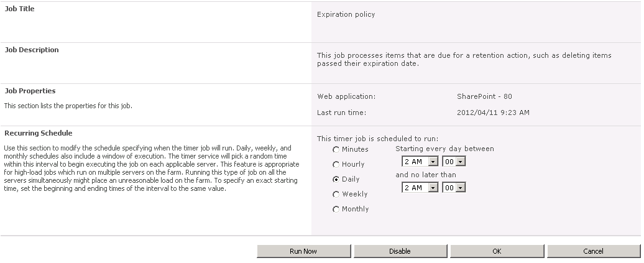
Task: Click the Expiration policy job title text
Action: click(346, 14)
